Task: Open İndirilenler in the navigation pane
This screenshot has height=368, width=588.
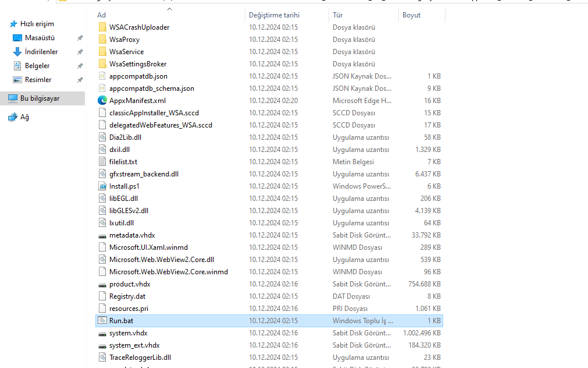Action: 41,52
